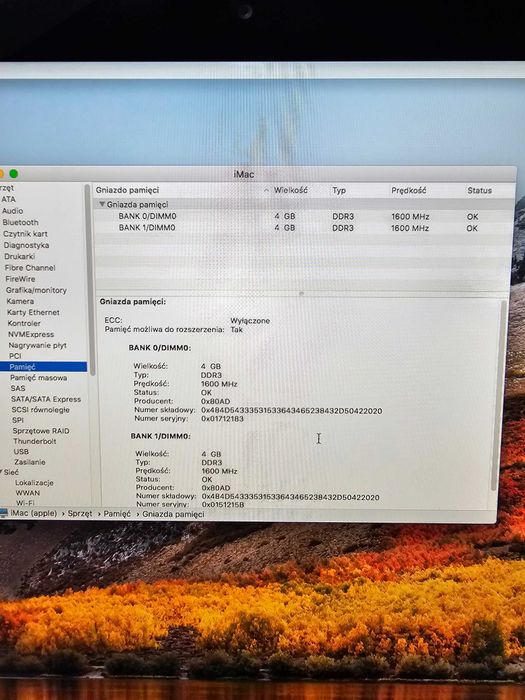Screen dimensions: 525x700
Task: Select Wi-Fi under Sieć
Action: [25, 503]
